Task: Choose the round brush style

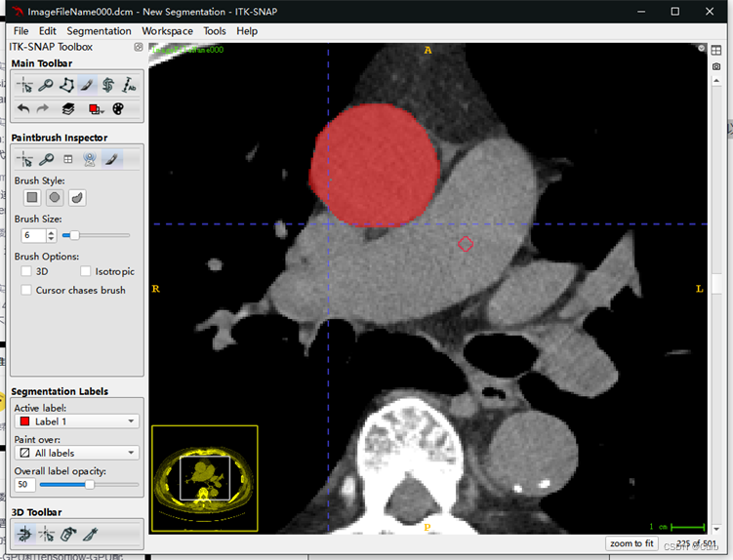Action: [x=55, y=198]
